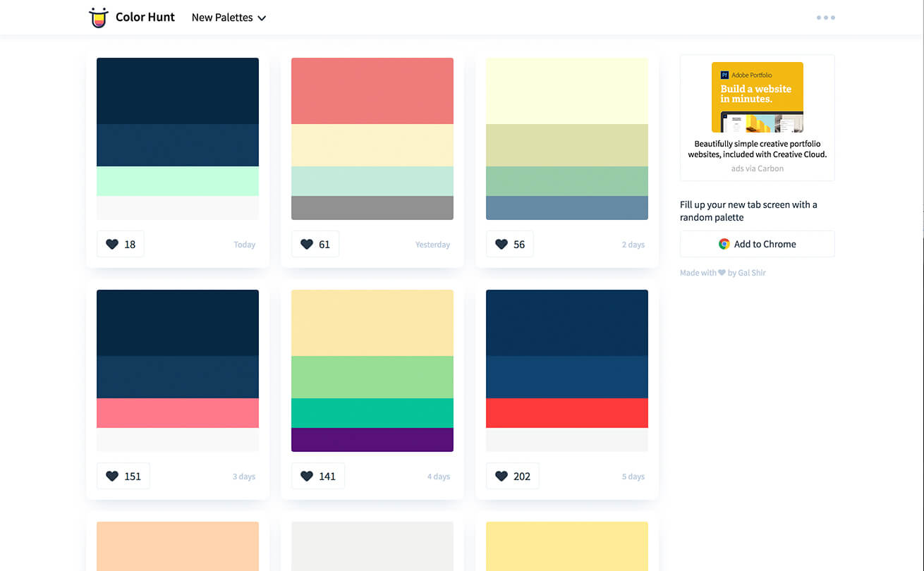Like the palette with 141 likes
The height and width of the screenshot is (571, 924).
[318, 476]
